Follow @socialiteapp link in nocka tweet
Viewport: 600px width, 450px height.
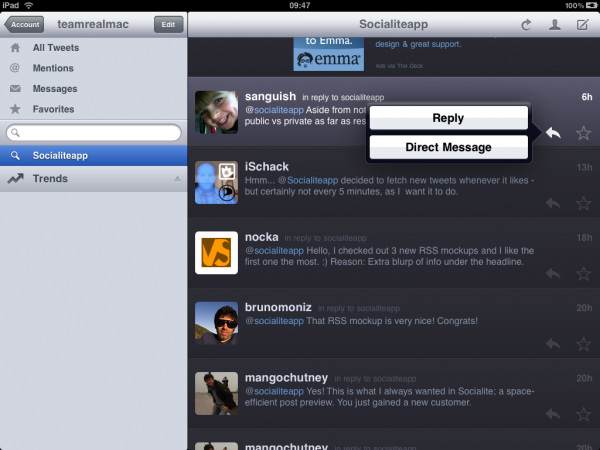(274, 251)
